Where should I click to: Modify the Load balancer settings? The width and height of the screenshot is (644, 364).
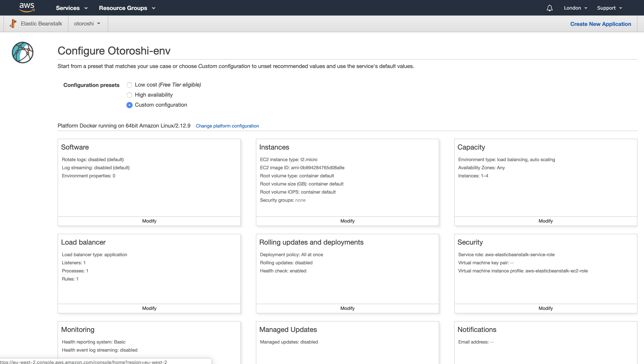click(x=149, y=308)
